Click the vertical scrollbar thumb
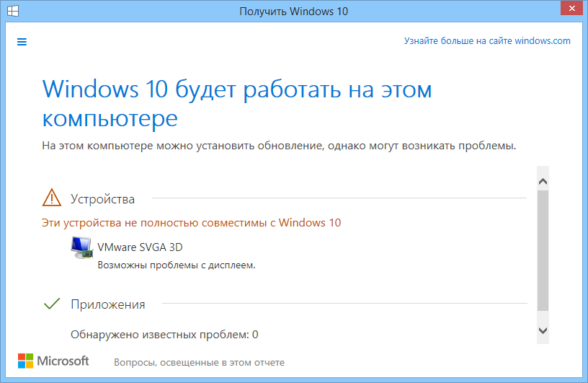 click(543, 250)
